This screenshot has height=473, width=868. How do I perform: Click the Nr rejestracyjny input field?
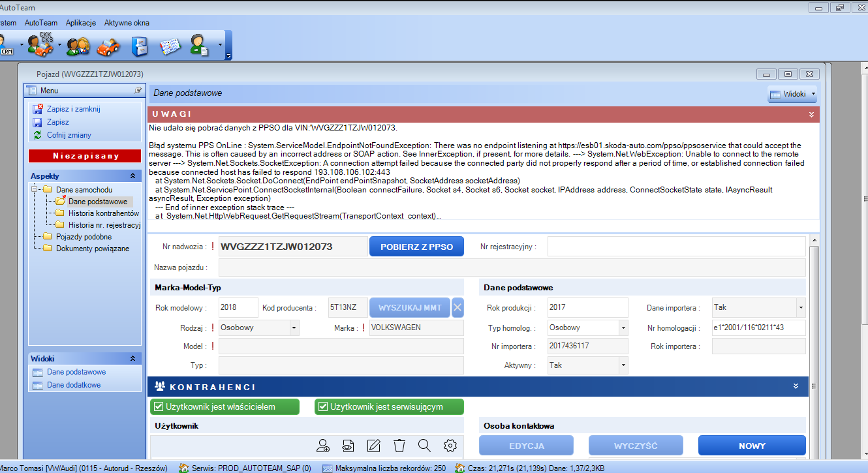(676, 247)
